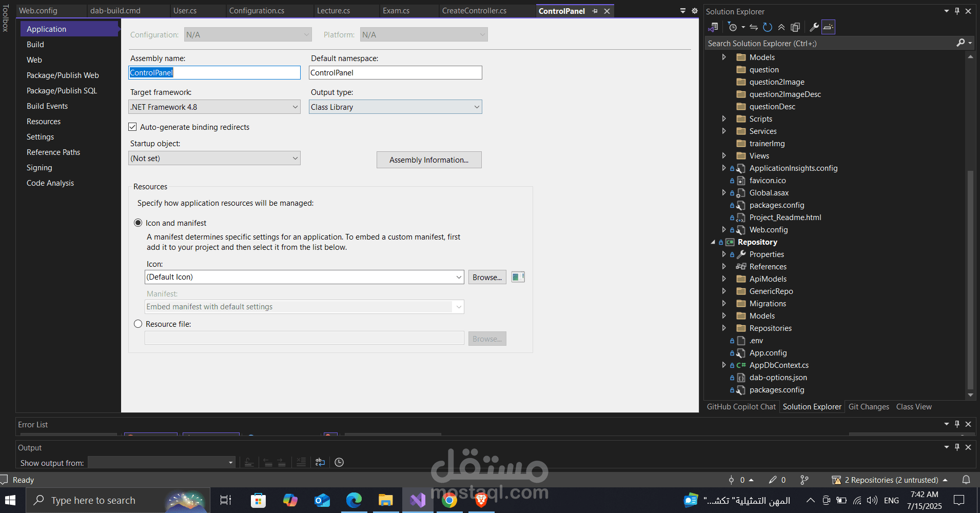Click the Assembly Information button
This screenshot has height=513, width=980.
tap(429, 160)
